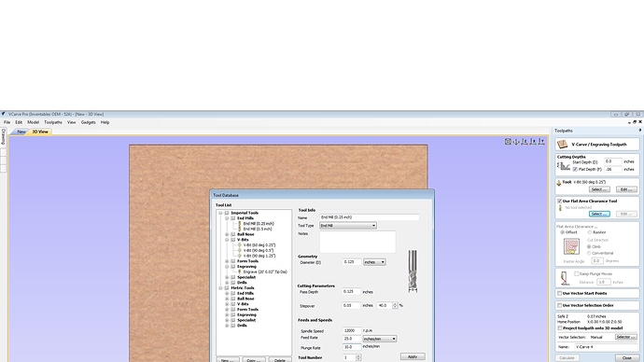The image size is (644, 362).
Task: Toggle the Flat Depth checkbox
Action: click(575, 169)
